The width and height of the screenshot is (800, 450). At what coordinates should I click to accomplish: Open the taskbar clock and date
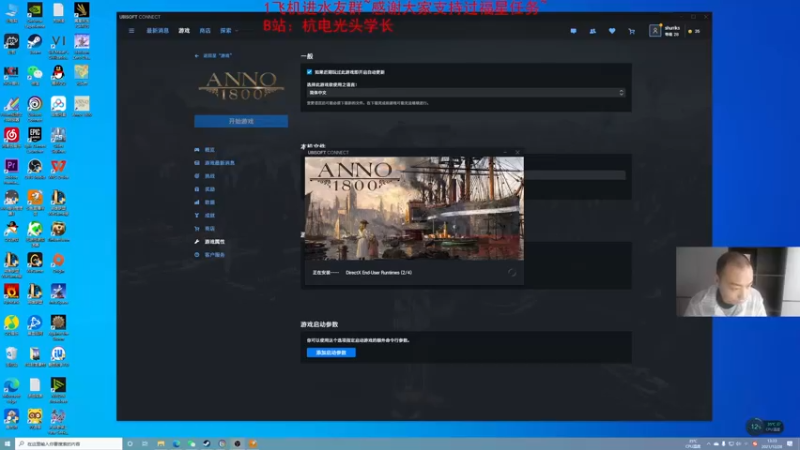click(772, 444)
